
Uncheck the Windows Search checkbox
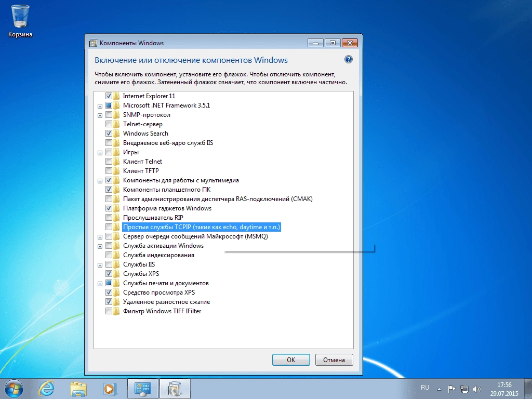point(109,134)
